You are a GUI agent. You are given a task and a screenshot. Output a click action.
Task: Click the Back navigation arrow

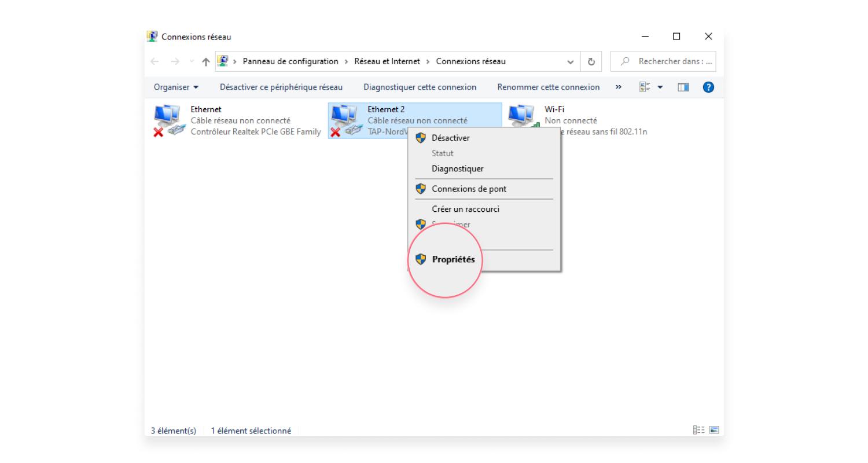155,61
